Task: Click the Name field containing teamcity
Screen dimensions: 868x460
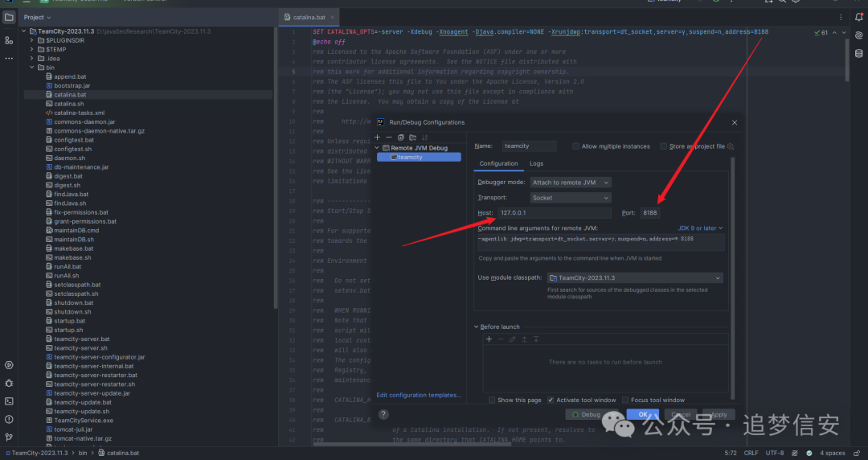Action: [529, 146]
